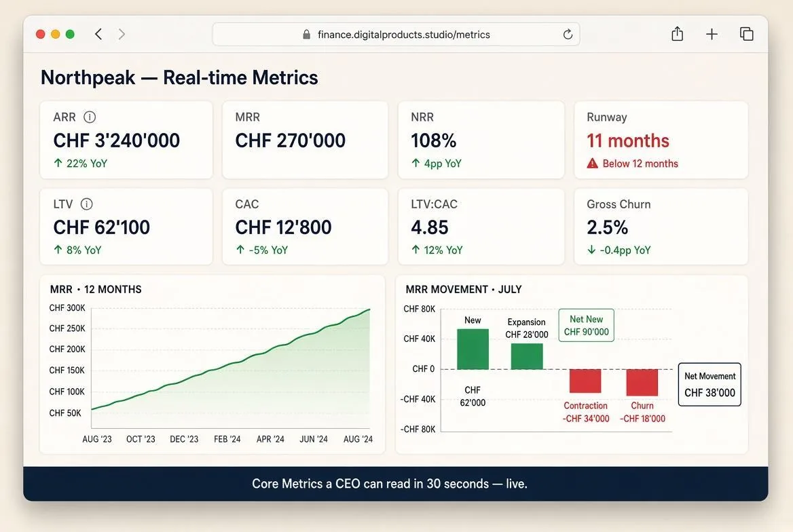Click the address bar URL field
The height and width of the screenshot is (532, 793).
[x=396, y=35]
